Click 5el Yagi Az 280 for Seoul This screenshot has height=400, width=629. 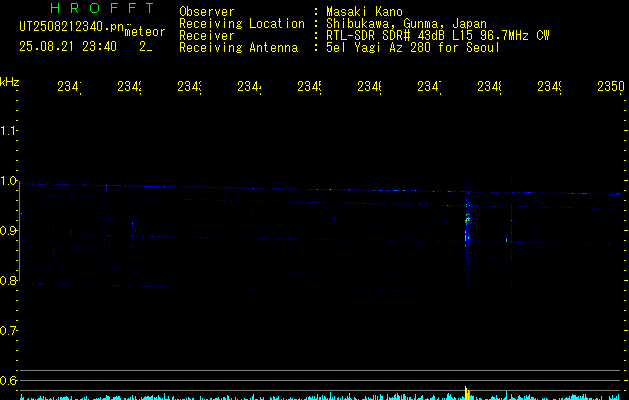click(x=413, y=48)
